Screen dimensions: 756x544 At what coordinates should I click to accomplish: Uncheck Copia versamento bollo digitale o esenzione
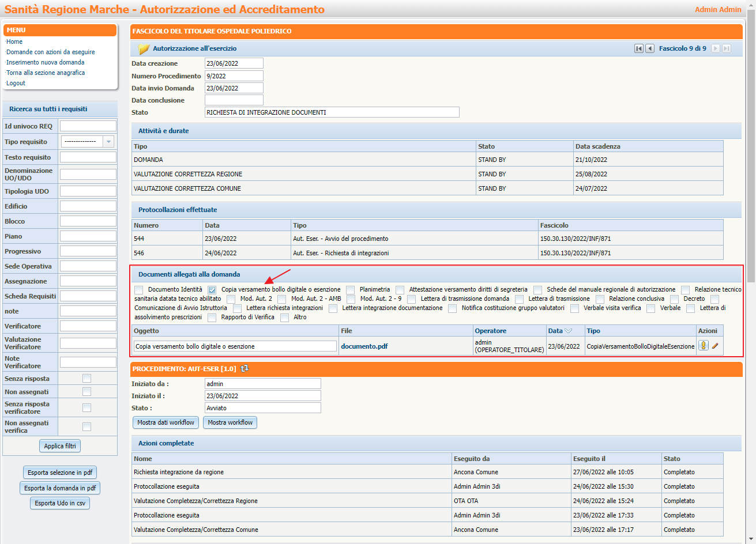[x=212, y=290]
